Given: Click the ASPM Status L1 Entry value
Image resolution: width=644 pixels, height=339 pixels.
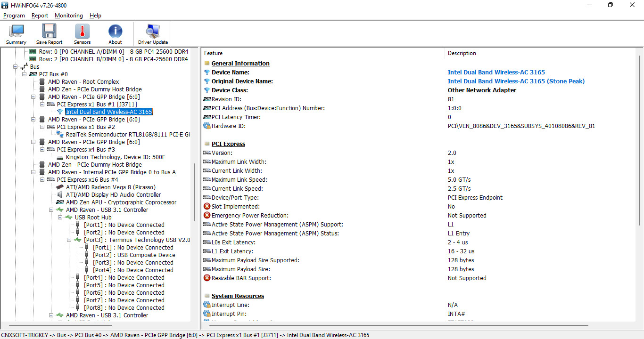Looking at the screenshot, I should [x=459, y=234].
